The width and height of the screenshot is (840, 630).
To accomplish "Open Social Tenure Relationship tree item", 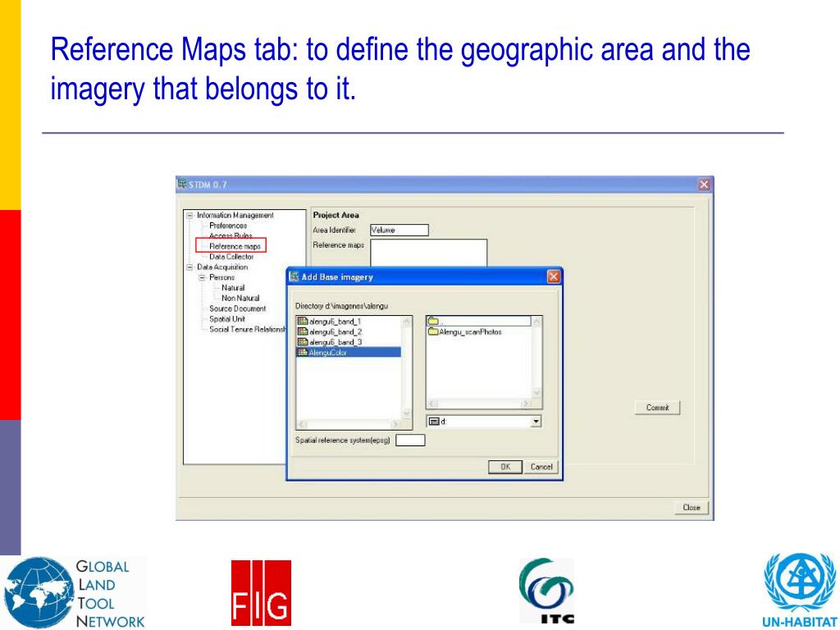I will 248,330.
